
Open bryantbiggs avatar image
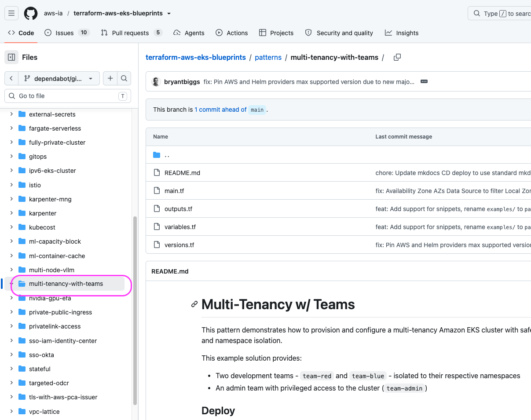point(156,82)
